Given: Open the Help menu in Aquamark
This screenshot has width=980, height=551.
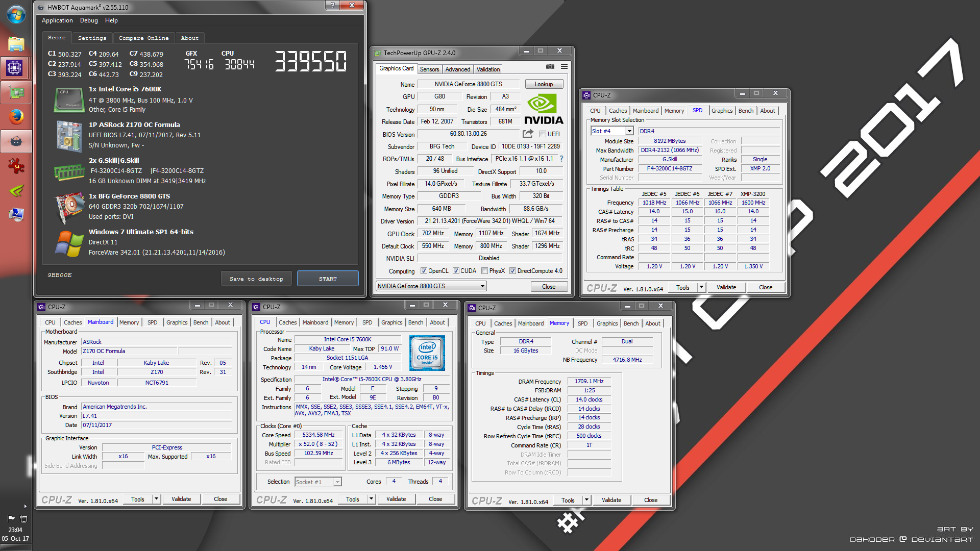Looking at the screenshot, I should pyautogui.click(x=111, y=20).
